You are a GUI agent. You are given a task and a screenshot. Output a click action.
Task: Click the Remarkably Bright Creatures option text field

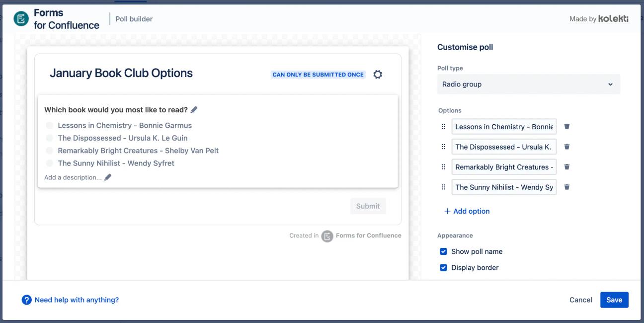tap(504, 167)
